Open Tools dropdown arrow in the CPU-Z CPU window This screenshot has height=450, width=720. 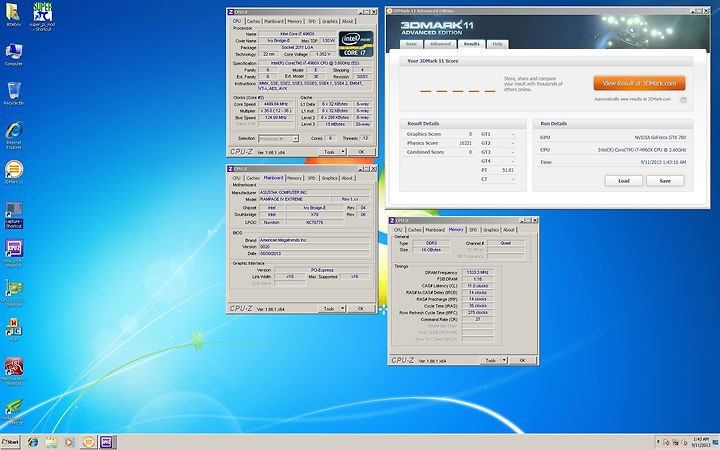343,152
